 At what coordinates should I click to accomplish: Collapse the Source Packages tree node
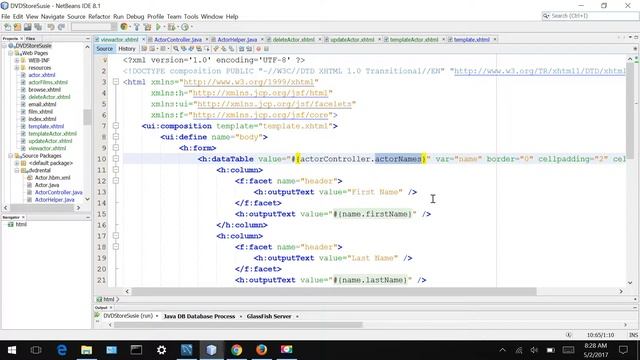point(11,156)
